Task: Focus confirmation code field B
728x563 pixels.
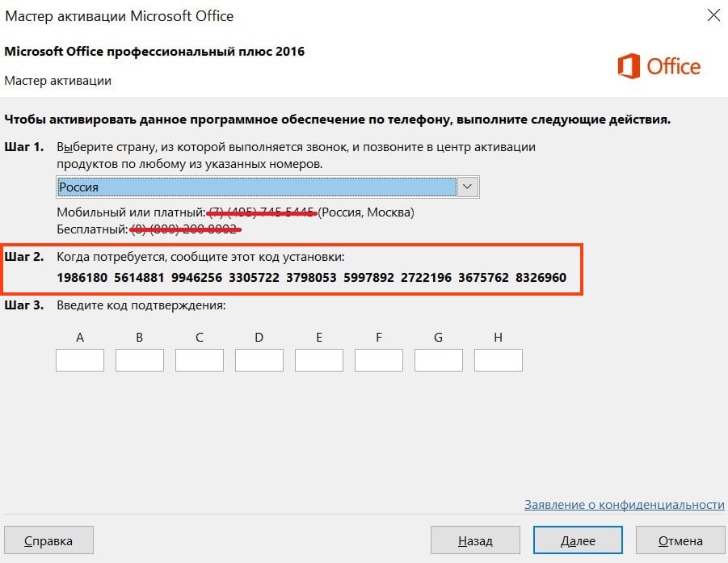Action: [x=140, y=360]
